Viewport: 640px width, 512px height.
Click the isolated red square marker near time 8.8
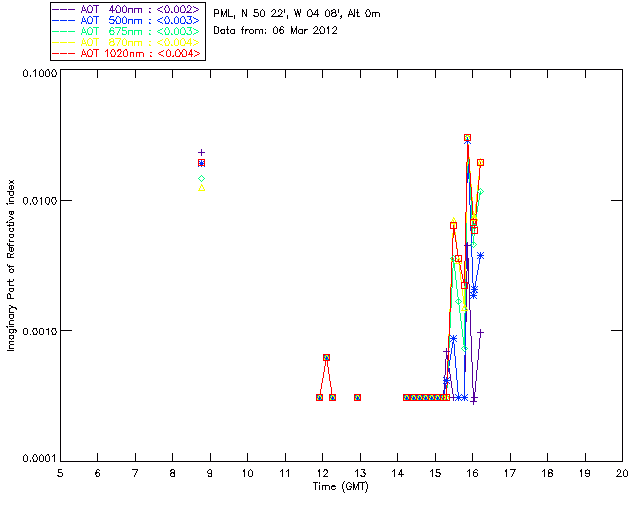[201, 163]
